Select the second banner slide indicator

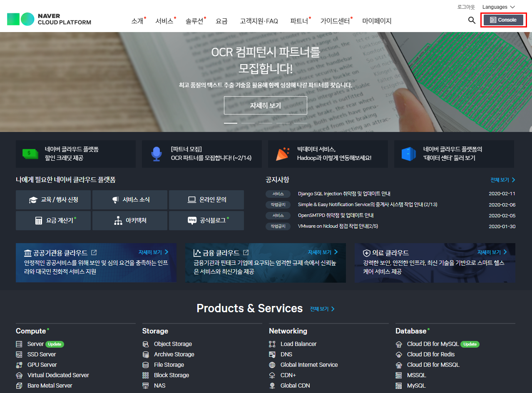pyautogui.click(x=248, y=123)
